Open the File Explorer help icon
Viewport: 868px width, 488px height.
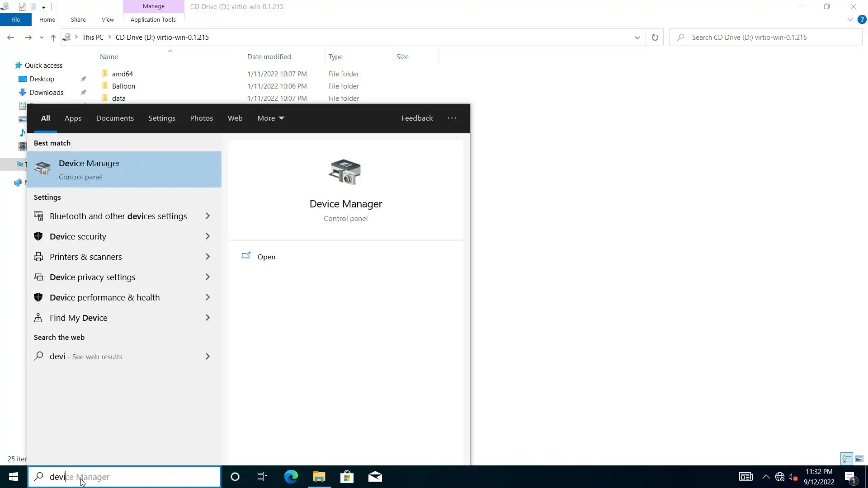point(862,19)
